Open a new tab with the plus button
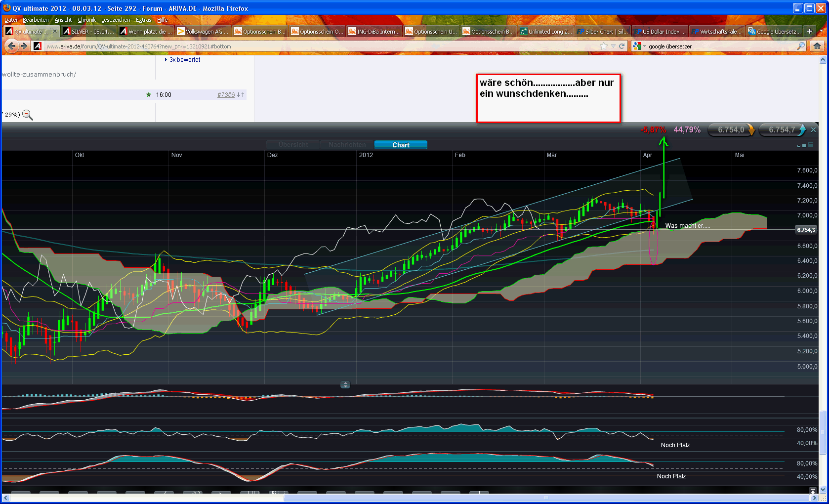This screenshot has width=829, height=504. tap(810, 31)
